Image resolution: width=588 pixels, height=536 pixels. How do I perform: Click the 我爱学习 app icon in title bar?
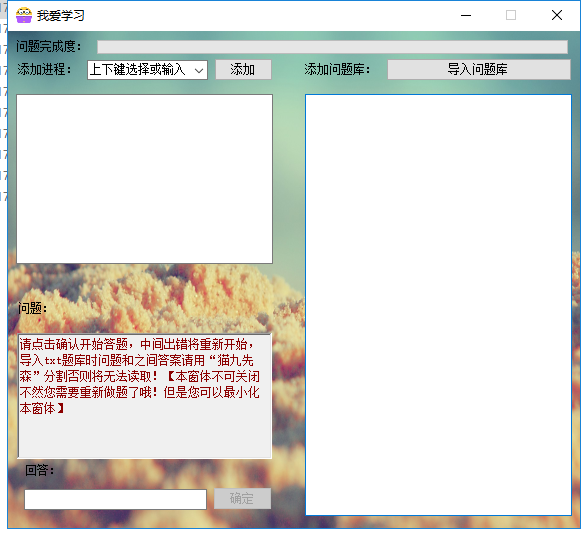click(24, 15)
